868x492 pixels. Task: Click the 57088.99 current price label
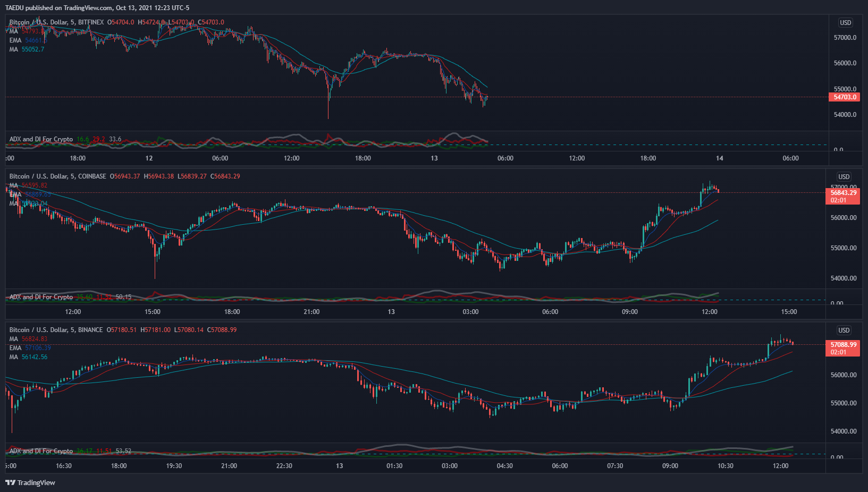[843, 345]
